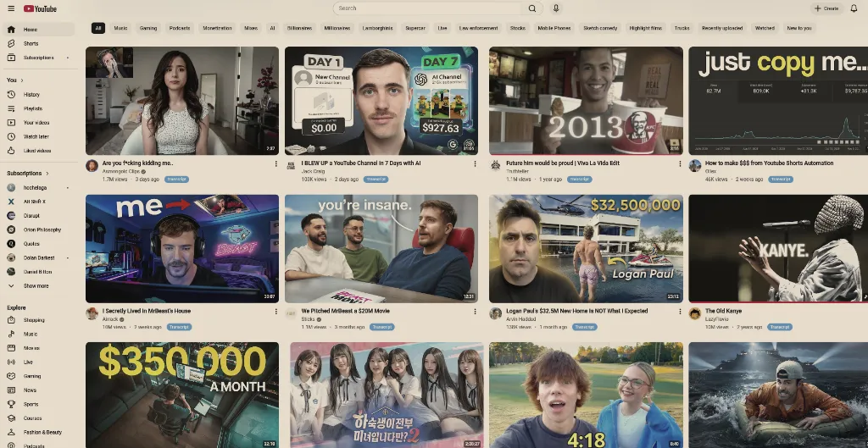The image size is (868, 448).
Task: Select the Stocks filter chip
Action: 518,28
